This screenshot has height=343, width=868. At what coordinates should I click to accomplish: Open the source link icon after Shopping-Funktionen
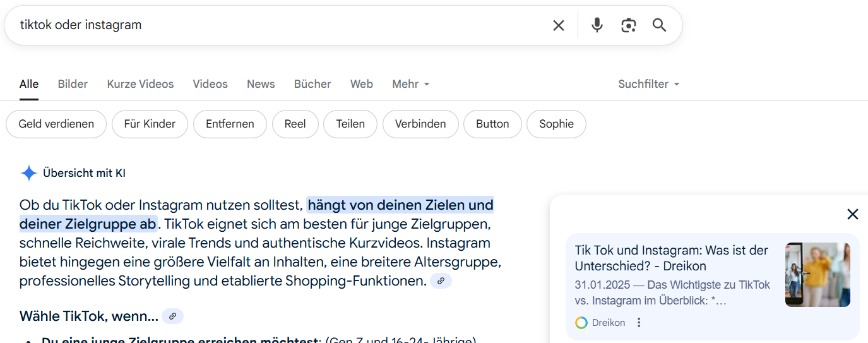441,281
